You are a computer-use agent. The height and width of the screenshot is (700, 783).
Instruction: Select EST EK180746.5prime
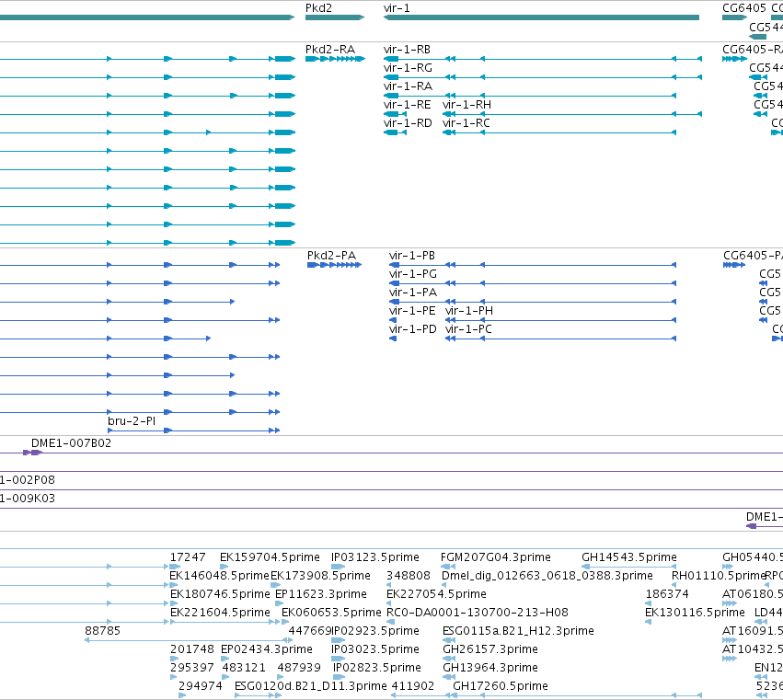click(x=220, y=594)
